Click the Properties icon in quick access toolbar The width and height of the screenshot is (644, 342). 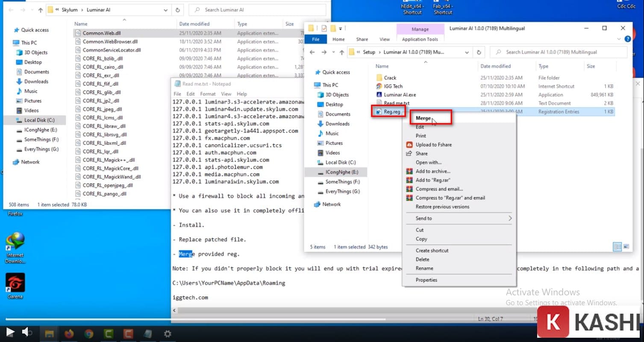pyautogui.click(x=324, y=28)
